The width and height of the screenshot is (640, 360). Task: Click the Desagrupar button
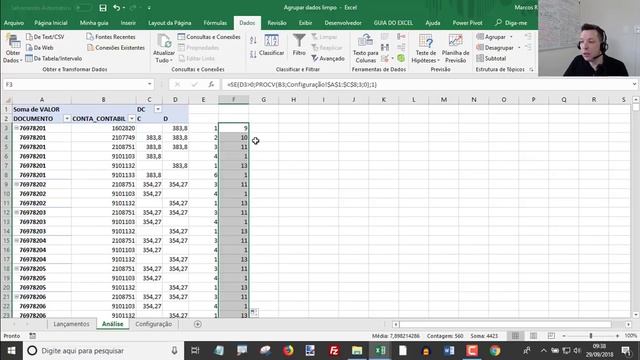[x=495, y=48]
